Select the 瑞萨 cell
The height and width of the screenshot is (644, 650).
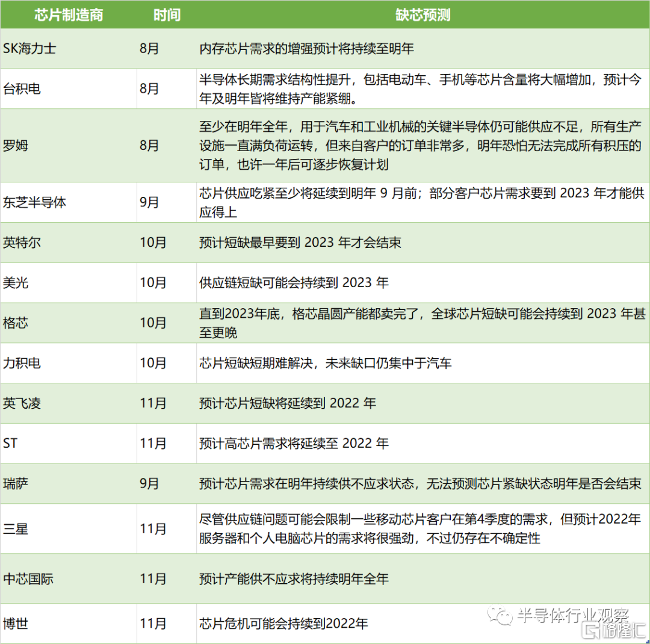[x=16, y=484]
